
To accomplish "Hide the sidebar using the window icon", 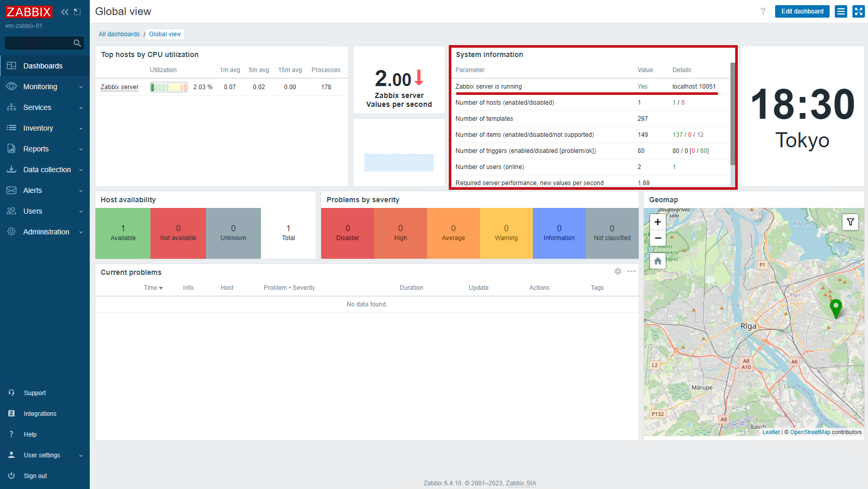I will [77, 12].
